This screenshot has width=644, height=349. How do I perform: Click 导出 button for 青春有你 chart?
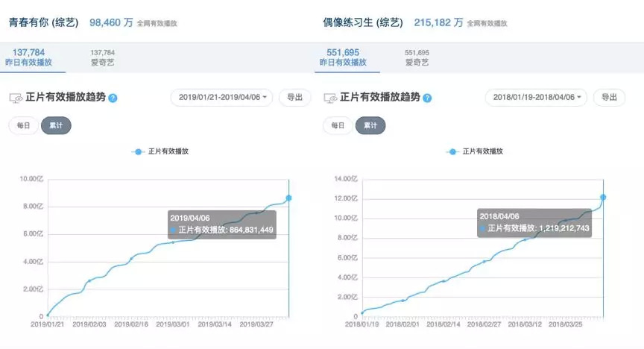point(295,97)
